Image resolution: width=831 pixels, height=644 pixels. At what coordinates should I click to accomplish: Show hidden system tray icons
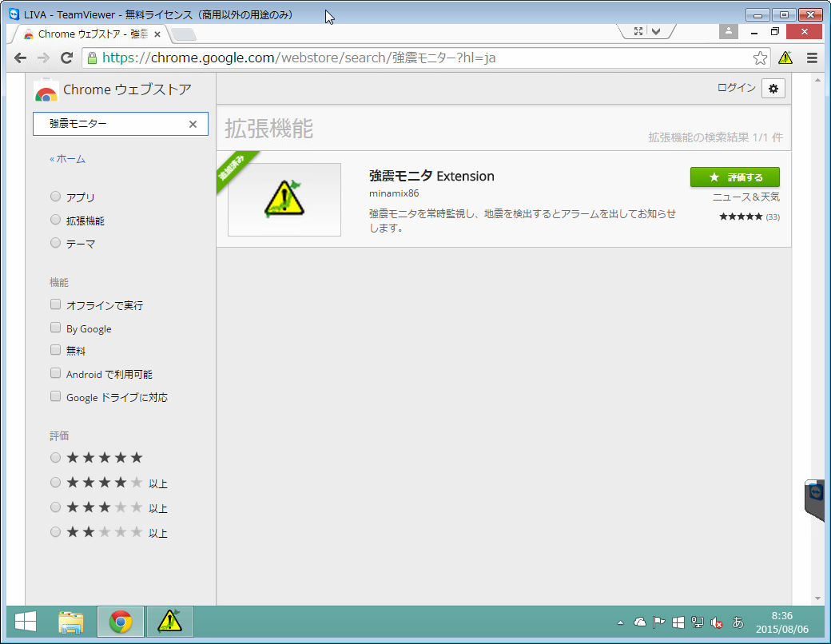coord(620,622)
